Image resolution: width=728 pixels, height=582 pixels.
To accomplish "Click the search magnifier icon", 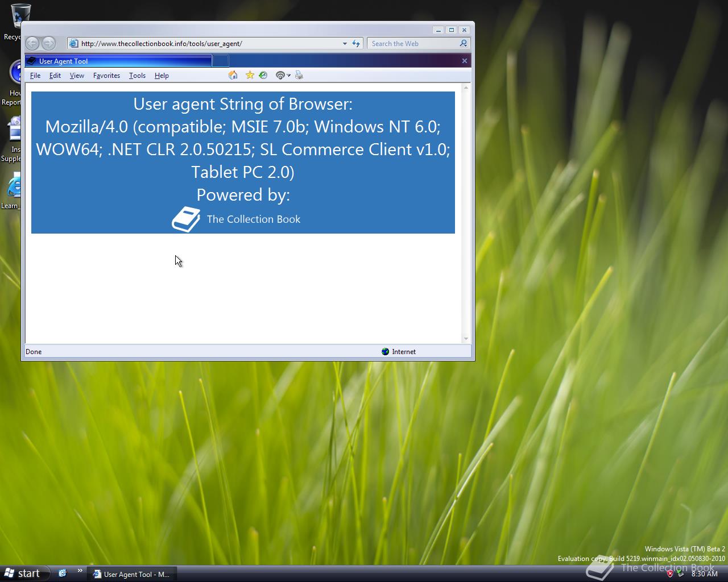I will pyautogui.click(x=464, y=43).
